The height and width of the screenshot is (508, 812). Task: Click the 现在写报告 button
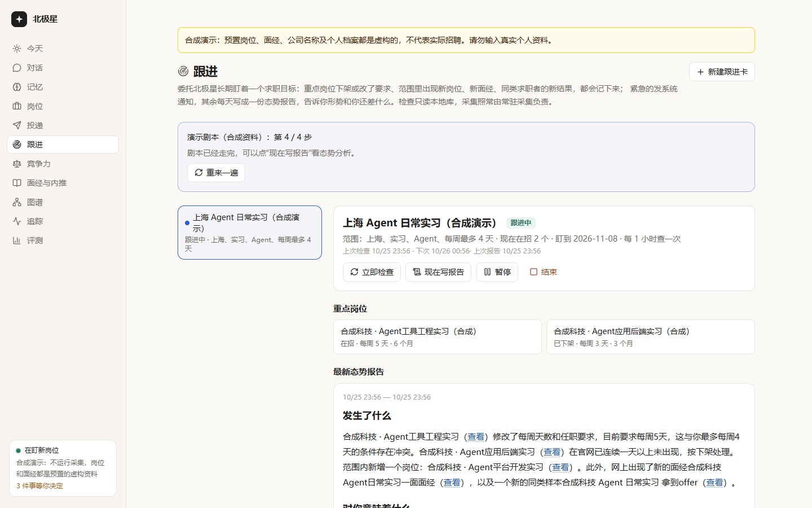tap(438, 272)
